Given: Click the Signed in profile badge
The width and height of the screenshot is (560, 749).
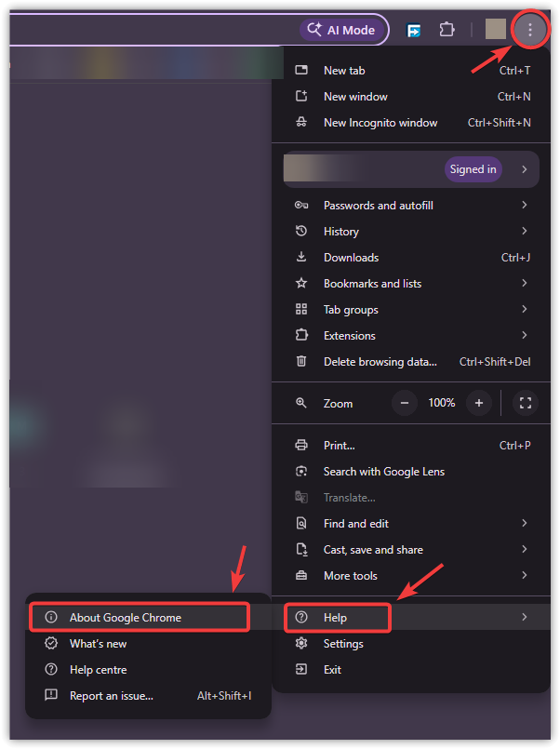Looking at the screenshot, I should [x=473, y=169].
